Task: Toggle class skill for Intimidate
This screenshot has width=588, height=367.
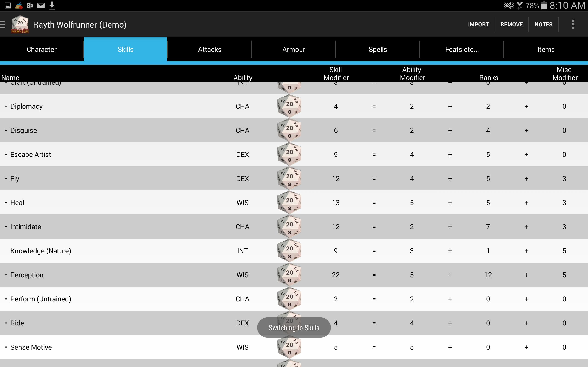Action: click(x=6, y=226)
